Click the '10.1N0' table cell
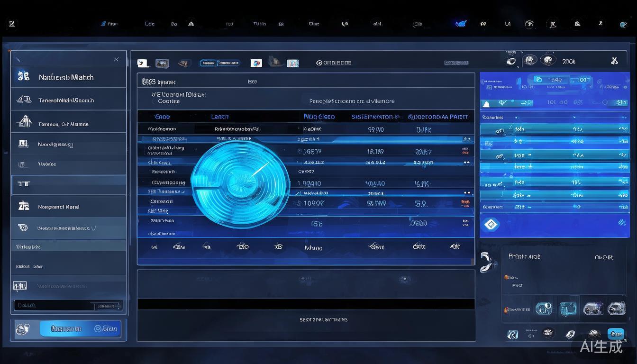 tap(375, 152)
